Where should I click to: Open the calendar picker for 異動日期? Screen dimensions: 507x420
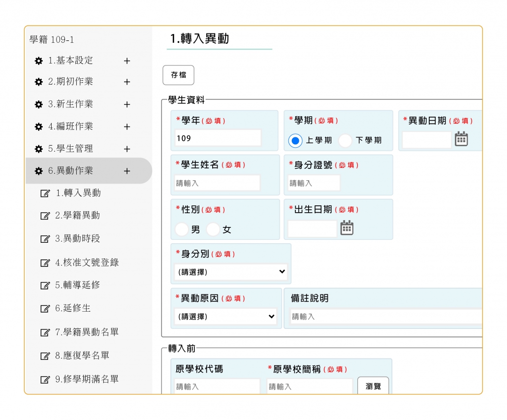[x=461, y=139]
